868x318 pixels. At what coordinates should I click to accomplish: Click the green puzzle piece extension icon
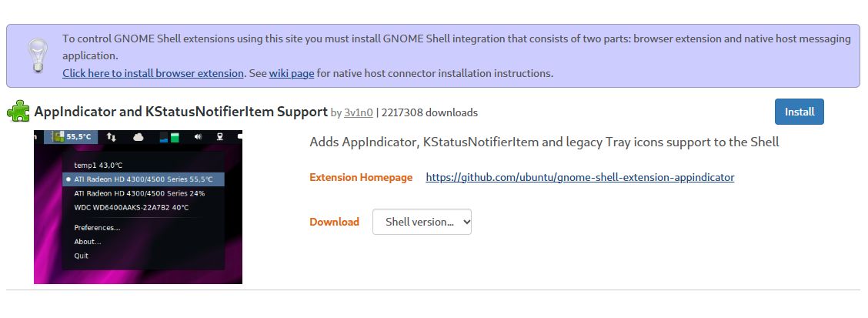18,112
